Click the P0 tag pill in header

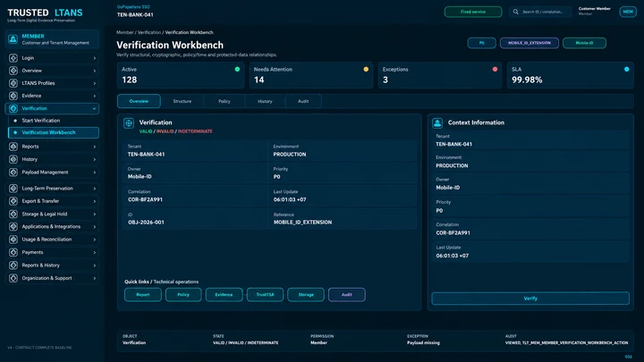click(x=482, y=43)
